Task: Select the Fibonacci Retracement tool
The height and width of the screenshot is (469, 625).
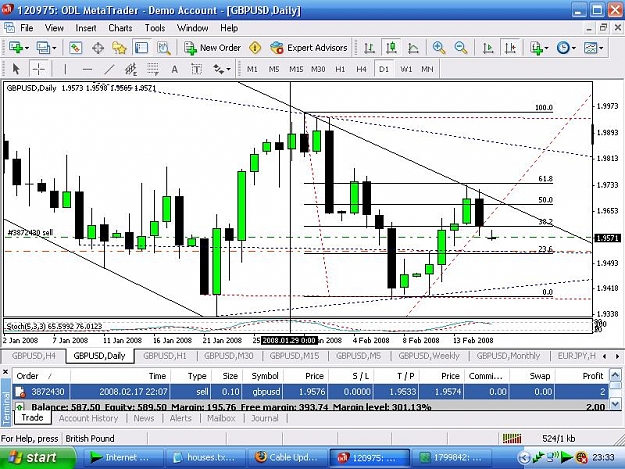Action: click(x=153, y=69)
